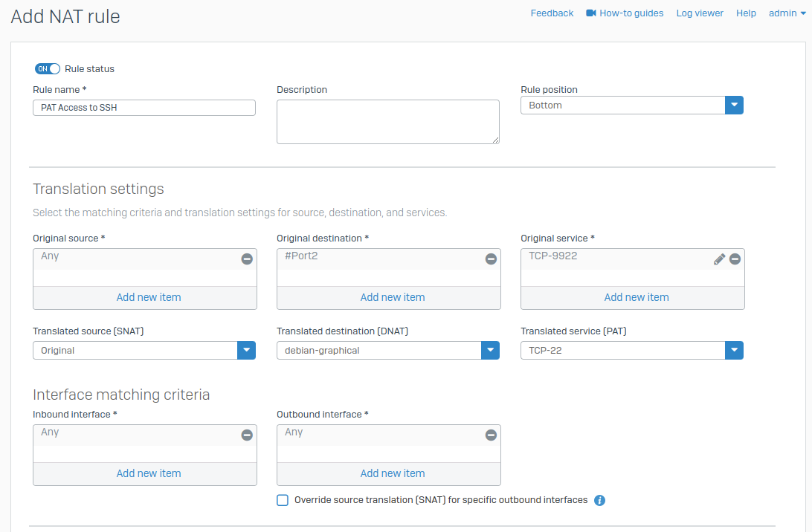Remove 'Any' from Inbound interface
Viewport: 812px width, 532px height.
[x=247, y=435]
